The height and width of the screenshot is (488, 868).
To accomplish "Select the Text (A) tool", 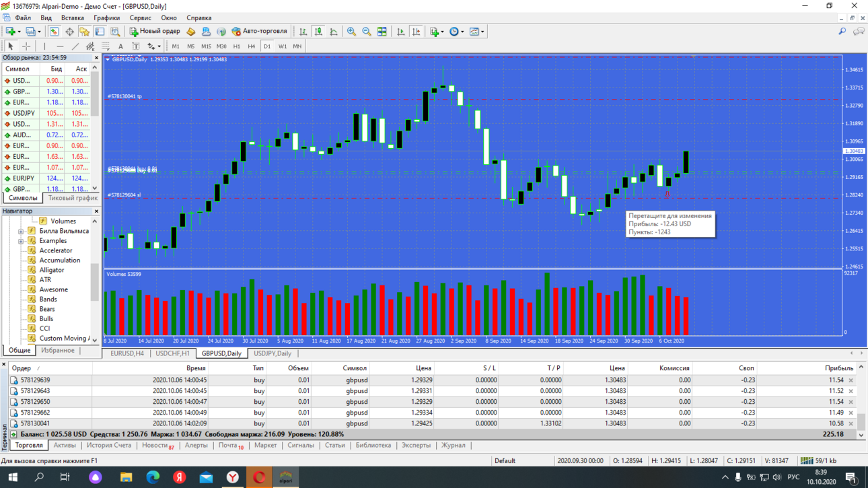I will pyautogui.click(x=120, y=46).
